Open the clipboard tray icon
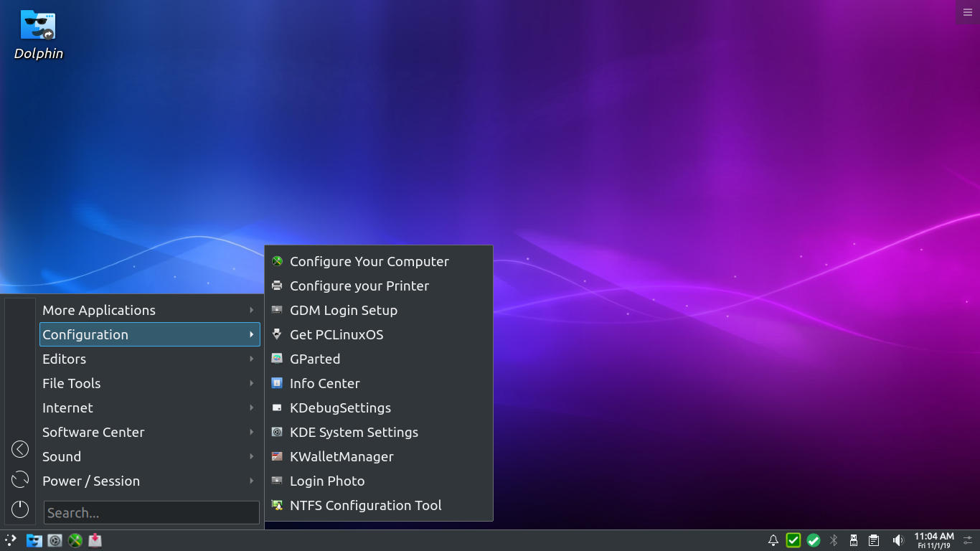This screenshot has height=551, width=980. pos(874,540)
